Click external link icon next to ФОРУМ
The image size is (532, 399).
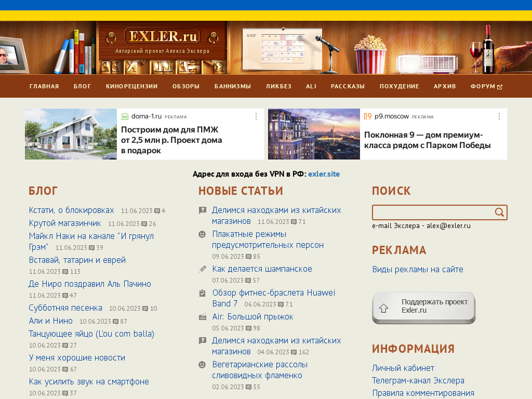[500, 87]
